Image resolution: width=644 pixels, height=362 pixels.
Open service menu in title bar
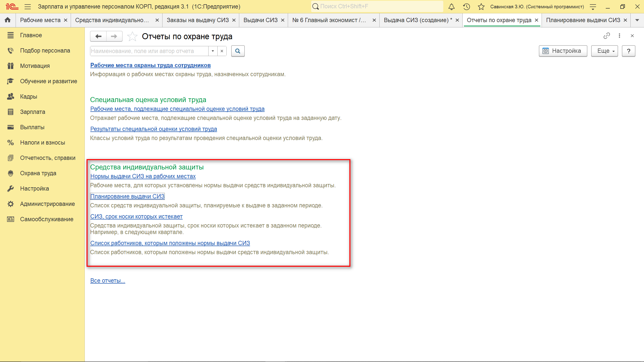pos(593,7)
